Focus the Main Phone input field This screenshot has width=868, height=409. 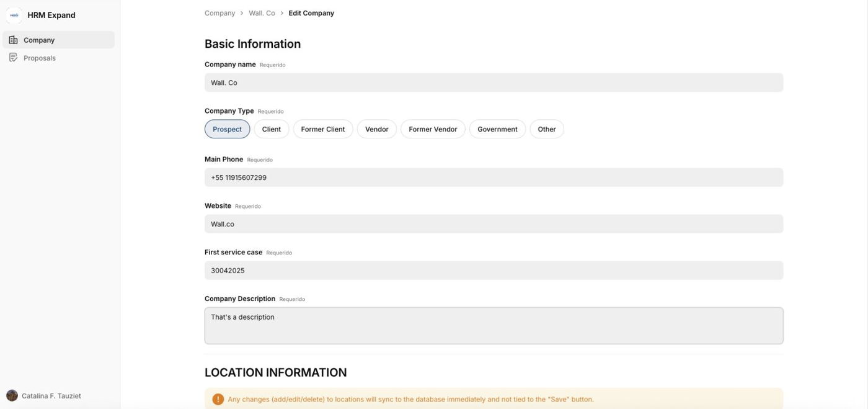(494, 178)
